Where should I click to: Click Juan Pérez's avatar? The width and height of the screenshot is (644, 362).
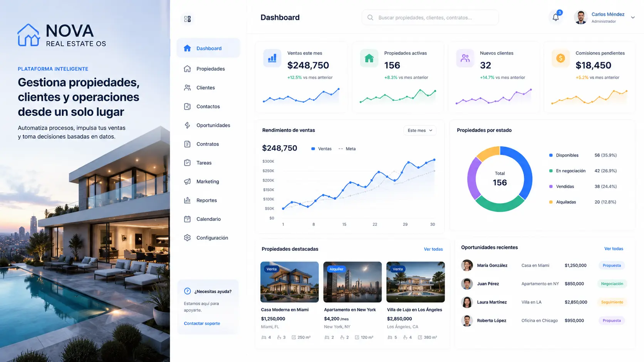[x=467, y=284]
